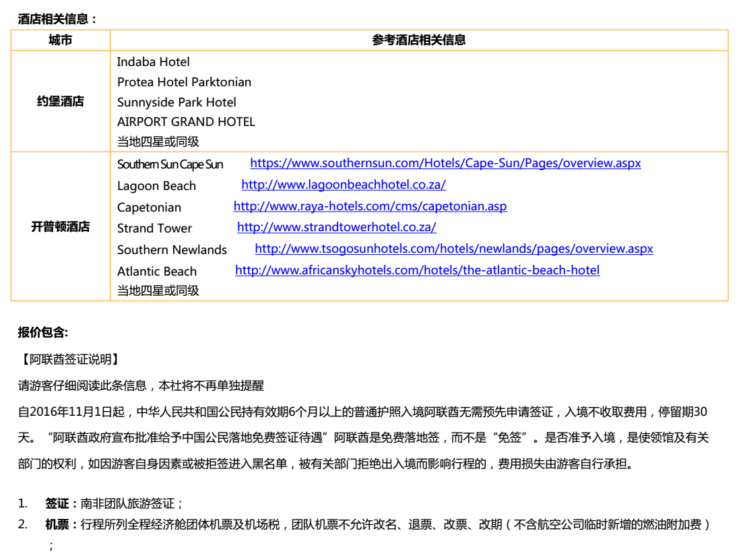741x560 pixels.
Task: Click the '酒店相关信息：' heading
Action: pyautogui.click(x=58, y=19)
